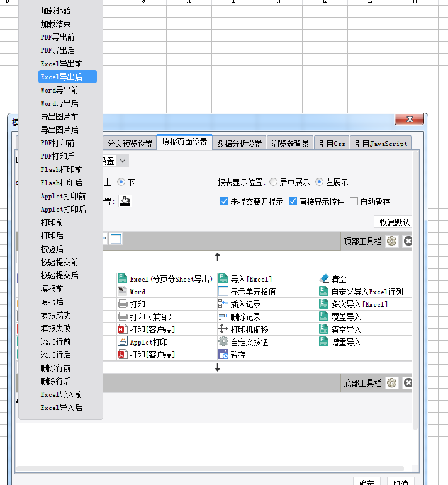Uncheck 直接显示控件 checkbox
448x485 pixels.
pyautogui.click(x=293, y=202)
